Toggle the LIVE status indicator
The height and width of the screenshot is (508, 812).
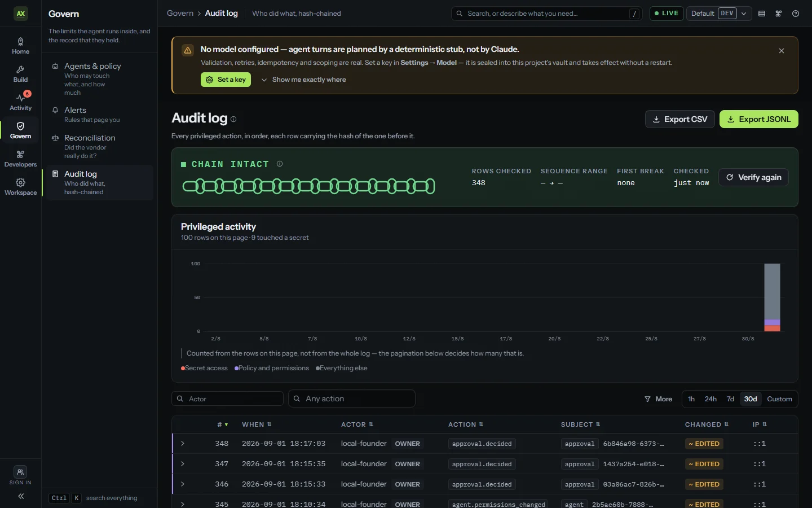point(667,14)
